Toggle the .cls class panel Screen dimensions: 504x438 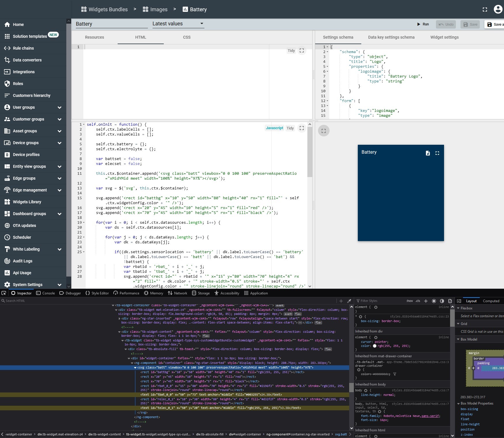[x=417, y=301]
